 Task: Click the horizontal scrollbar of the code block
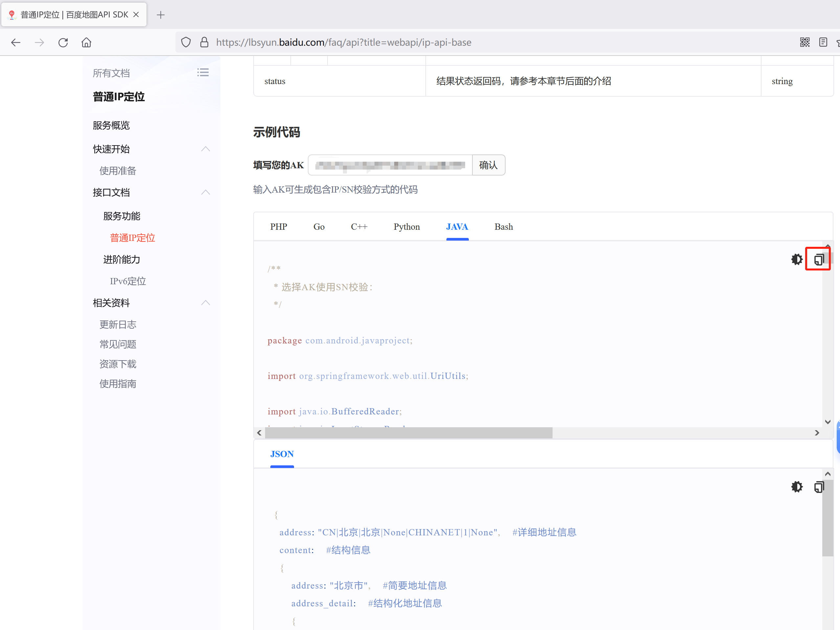pos(409,433)
